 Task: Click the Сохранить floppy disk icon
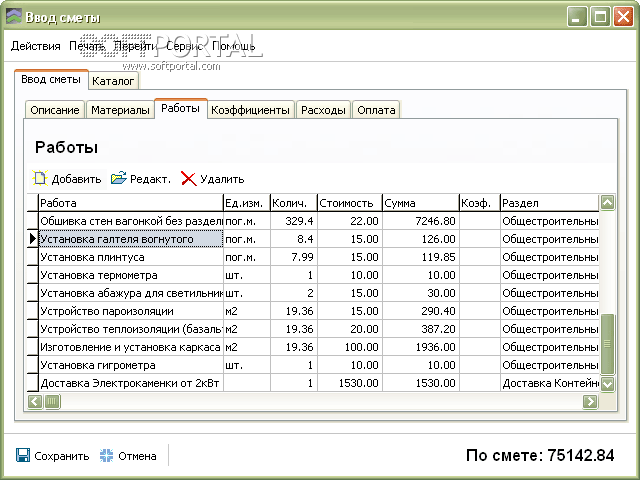point(23,455)
